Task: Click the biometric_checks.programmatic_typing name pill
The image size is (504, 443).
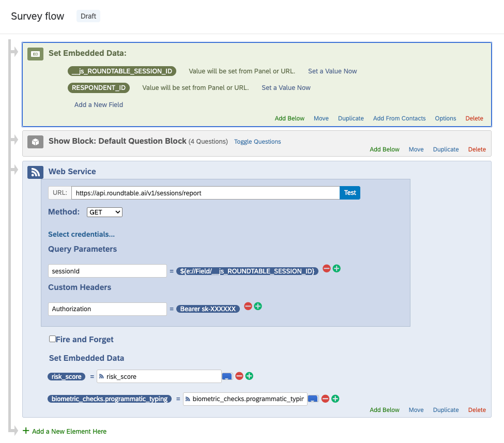Action: point(110,399)
